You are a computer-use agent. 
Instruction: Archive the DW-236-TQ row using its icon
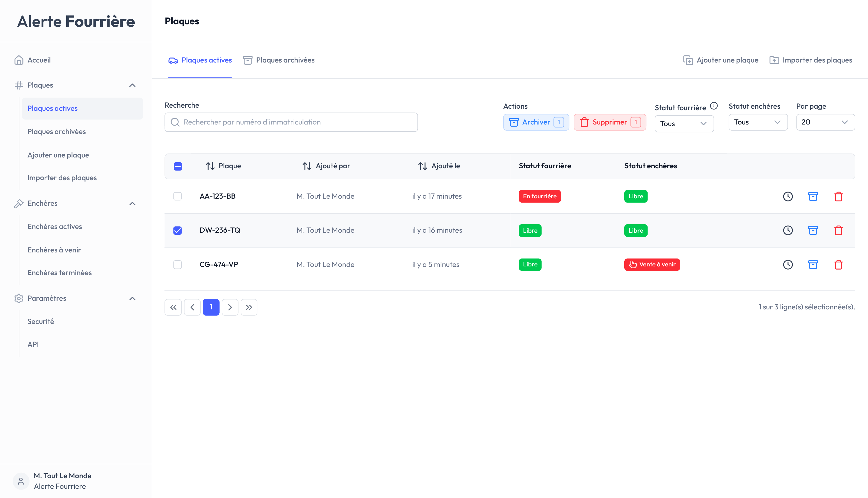813,231
